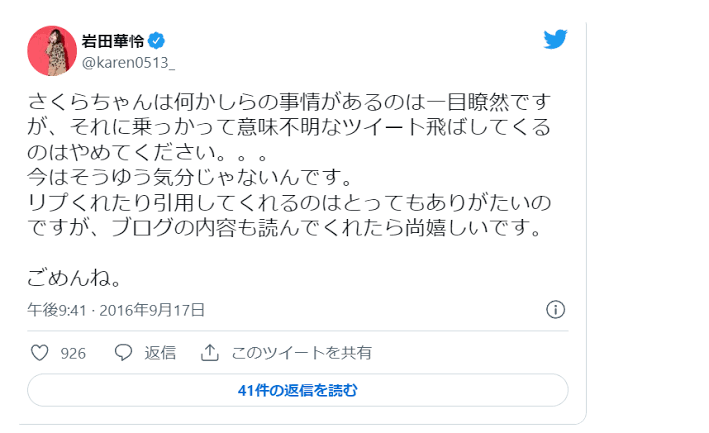Click the 926 likes count

[x=73, y=353]
